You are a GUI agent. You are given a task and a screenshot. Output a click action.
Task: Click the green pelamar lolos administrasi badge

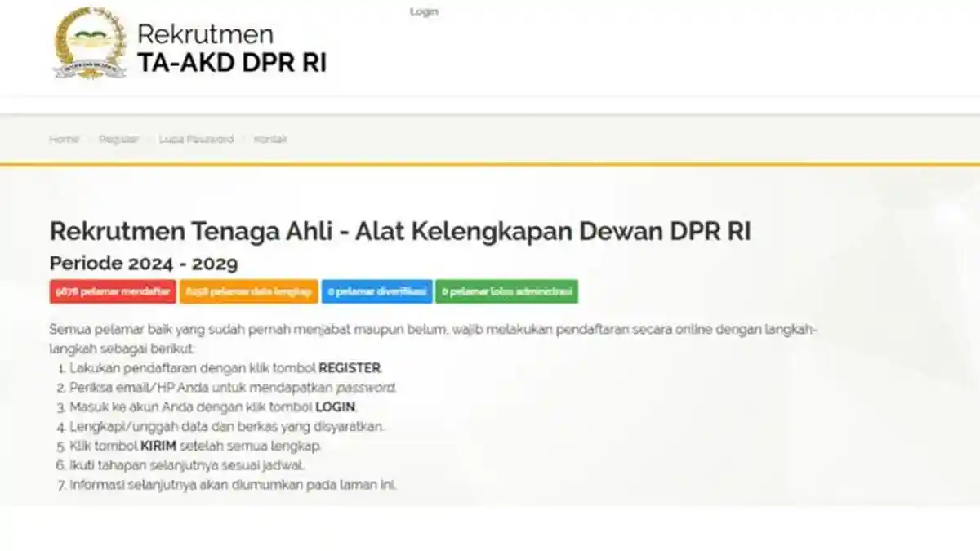tap(506, 291)
